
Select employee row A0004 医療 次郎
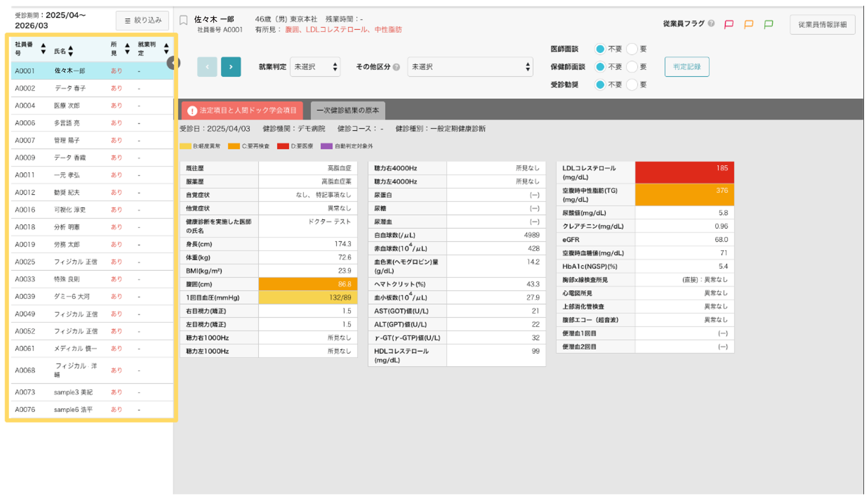92,106
